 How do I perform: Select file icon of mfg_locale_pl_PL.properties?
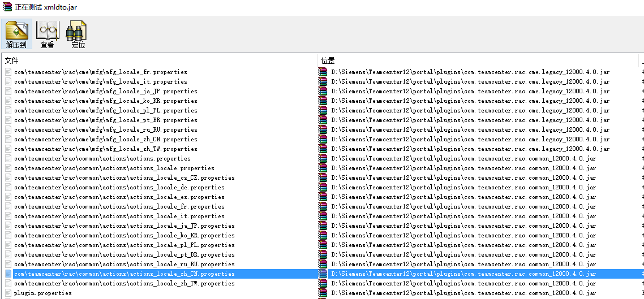[x=8, y=110]
